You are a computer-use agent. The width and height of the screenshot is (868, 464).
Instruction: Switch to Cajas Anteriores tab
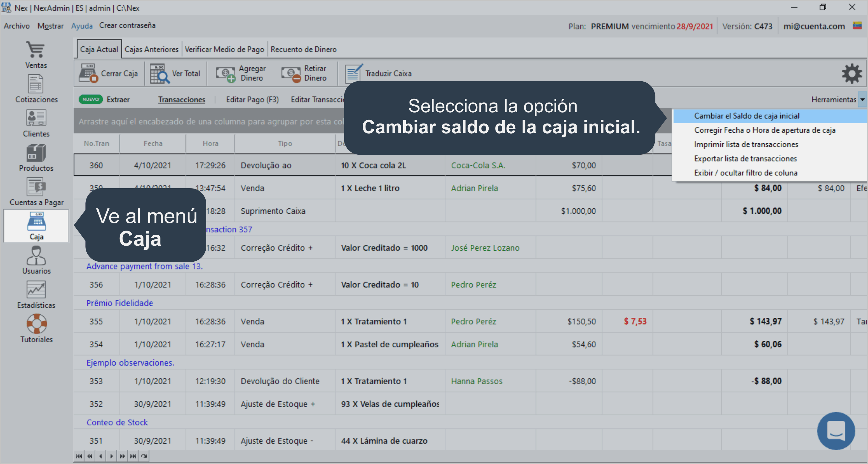[151, 50]
